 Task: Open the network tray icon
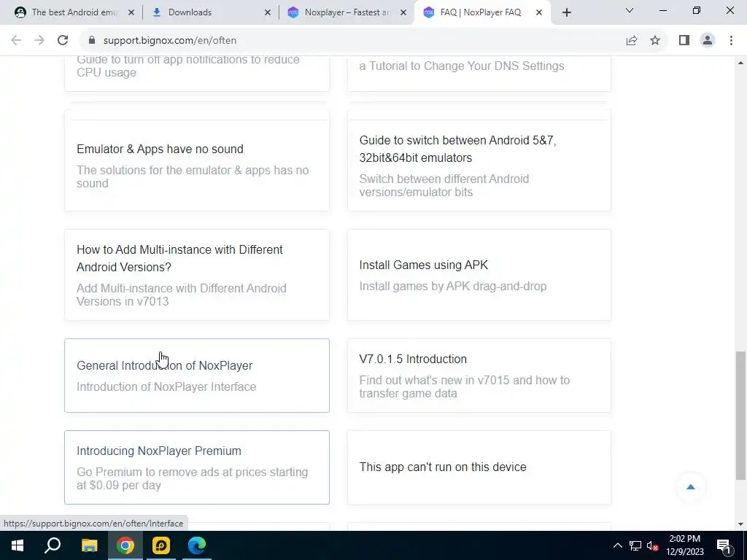click(635, 545)
